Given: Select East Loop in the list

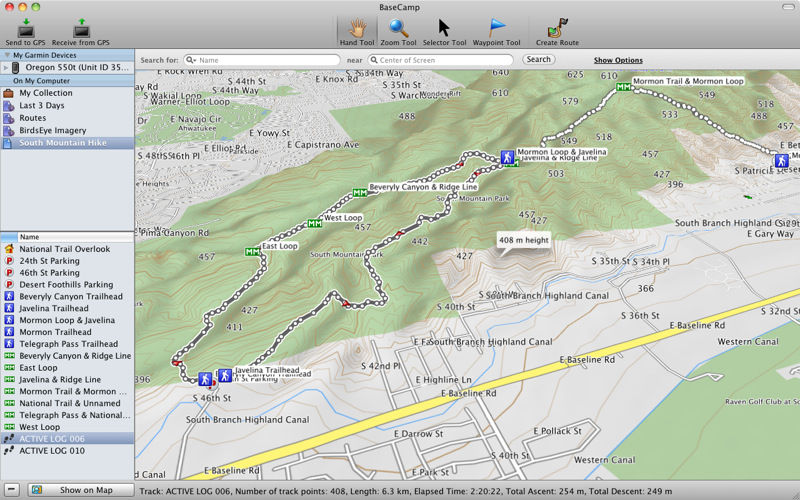Looking at the screenshot, I should (x=67, y=368).
